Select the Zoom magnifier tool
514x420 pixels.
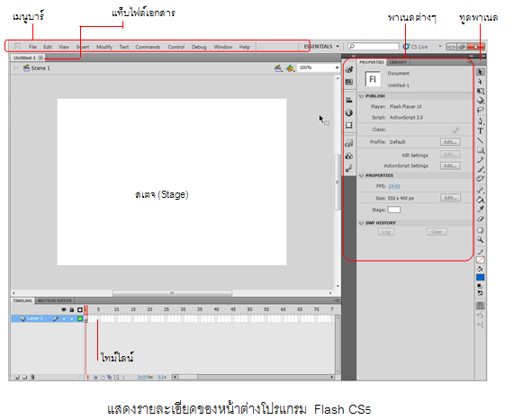click(x=480, y=240)
